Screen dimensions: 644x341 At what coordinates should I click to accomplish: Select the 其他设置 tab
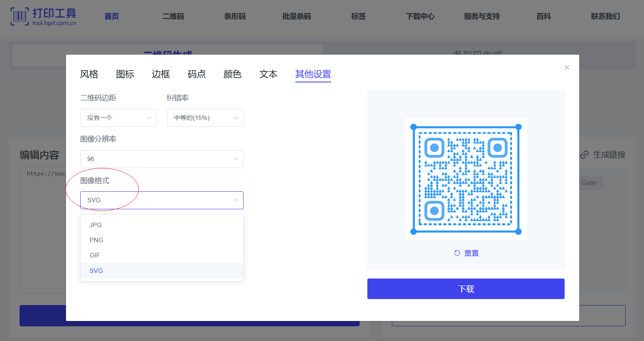[313, 74]
